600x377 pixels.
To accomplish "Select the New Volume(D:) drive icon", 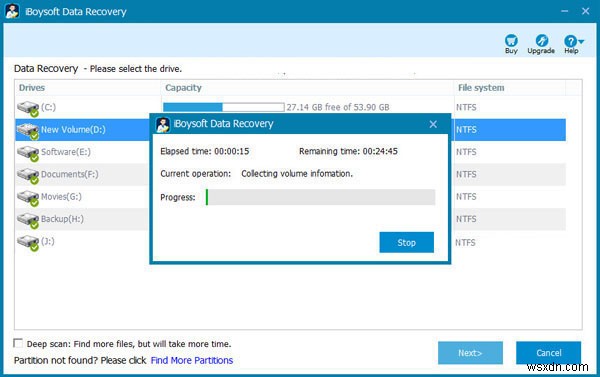I will click(x=28, y=131).
